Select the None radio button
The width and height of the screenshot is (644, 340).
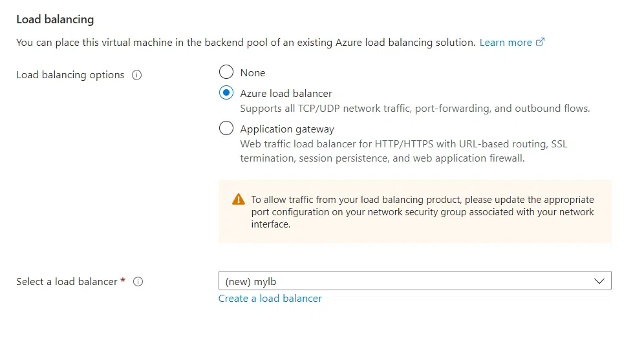[x=226, y=72]
